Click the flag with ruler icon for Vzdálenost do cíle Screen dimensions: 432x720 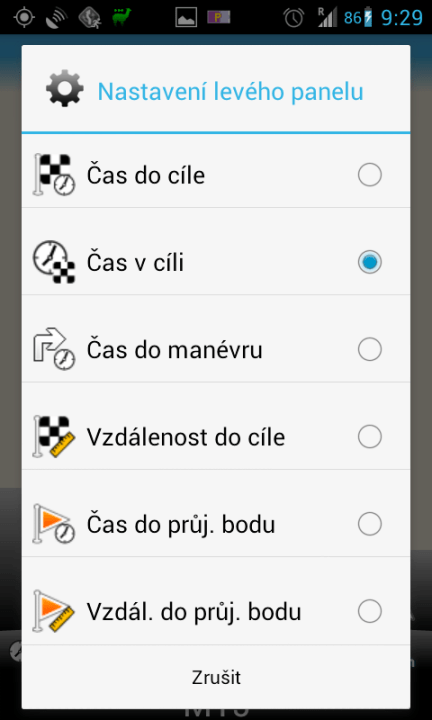[54, 437]
